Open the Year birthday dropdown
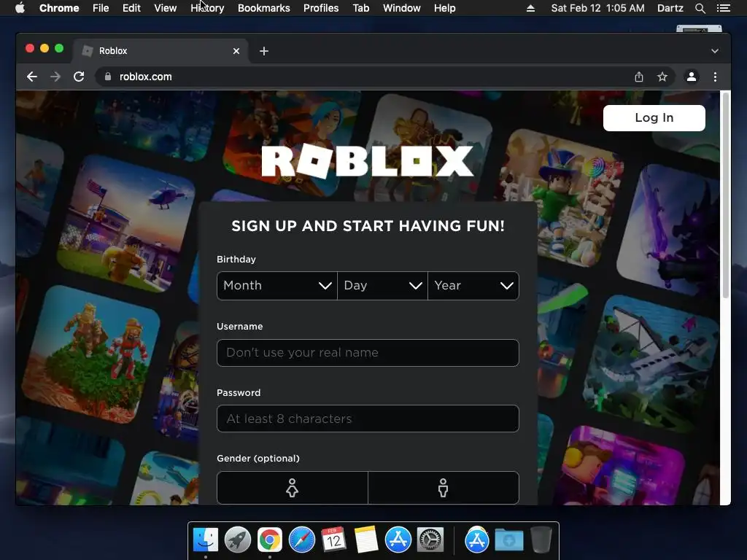Viewport: 747px width, 560px height. point(473,286)
